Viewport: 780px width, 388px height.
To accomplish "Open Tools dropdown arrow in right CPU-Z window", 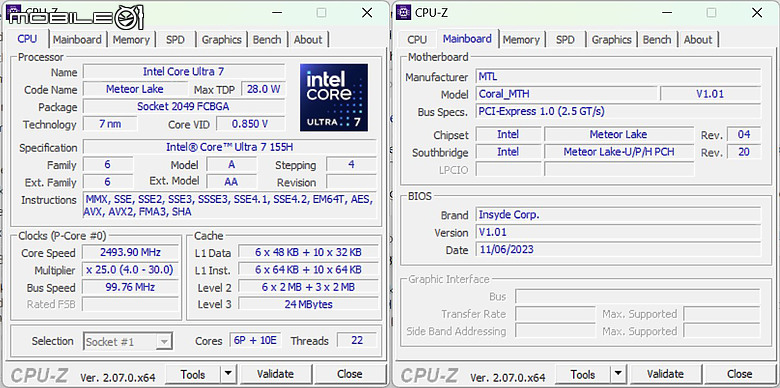I will [618, 374].
